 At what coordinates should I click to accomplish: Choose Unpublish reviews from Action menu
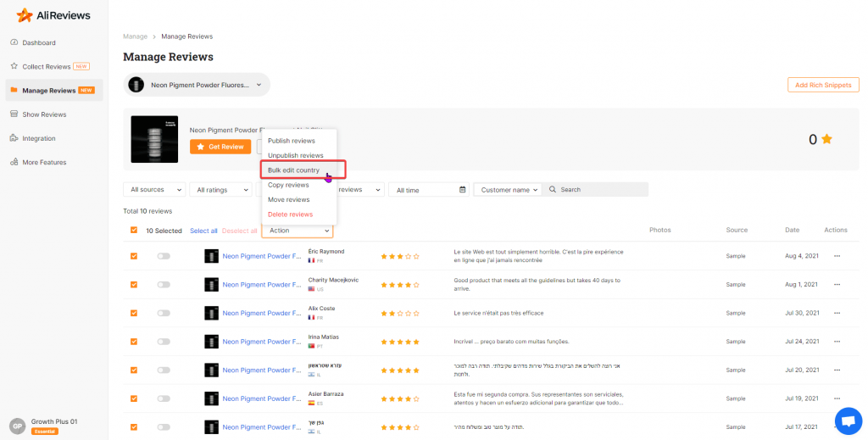pos(296,155)
